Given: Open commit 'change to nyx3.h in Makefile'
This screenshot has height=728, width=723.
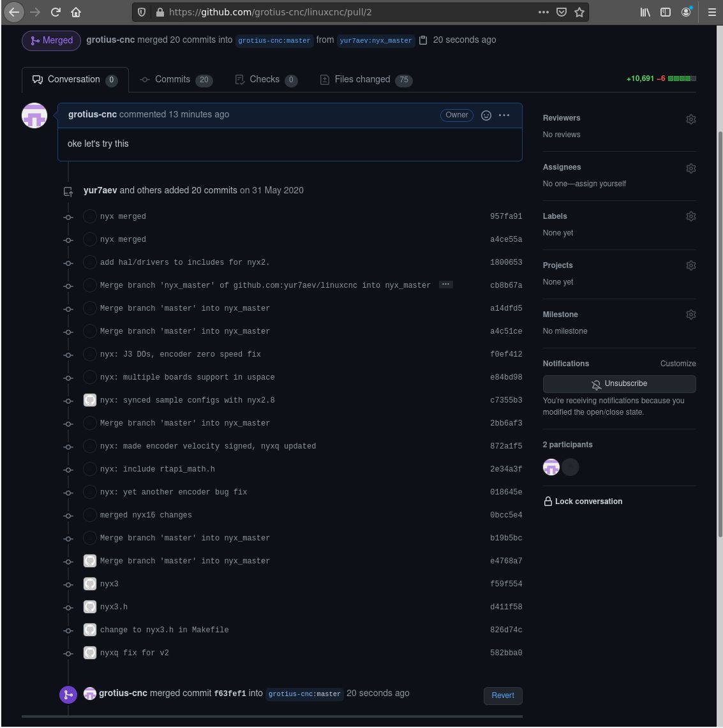Looking at the screenshot, I should pyautogui.click(x=165, y=630).
